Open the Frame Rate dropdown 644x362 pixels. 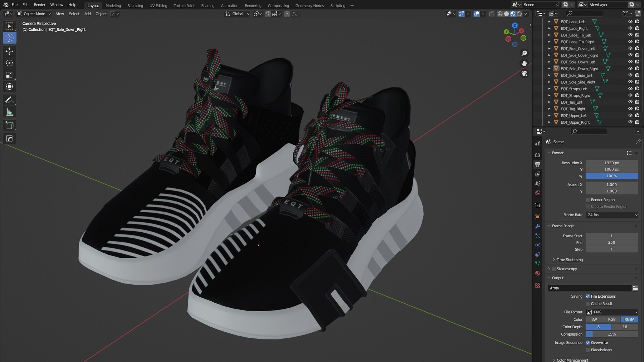612,215
